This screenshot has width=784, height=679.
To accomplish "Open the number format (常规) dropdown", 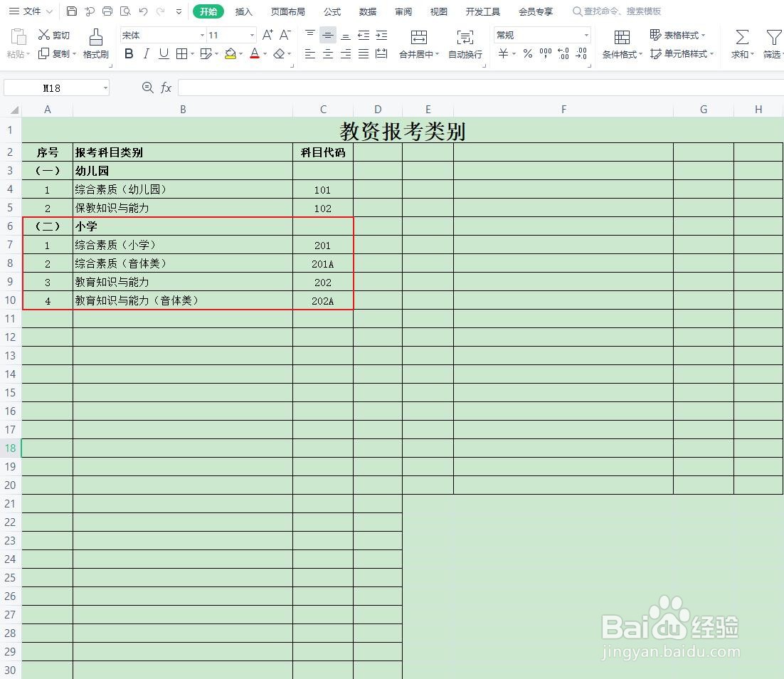I will tap(586, 34).
